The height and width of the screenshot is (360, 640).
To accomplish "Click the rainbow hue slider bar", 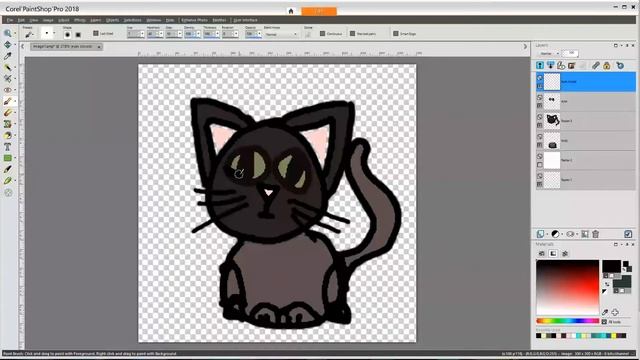I will click(567, 321).
